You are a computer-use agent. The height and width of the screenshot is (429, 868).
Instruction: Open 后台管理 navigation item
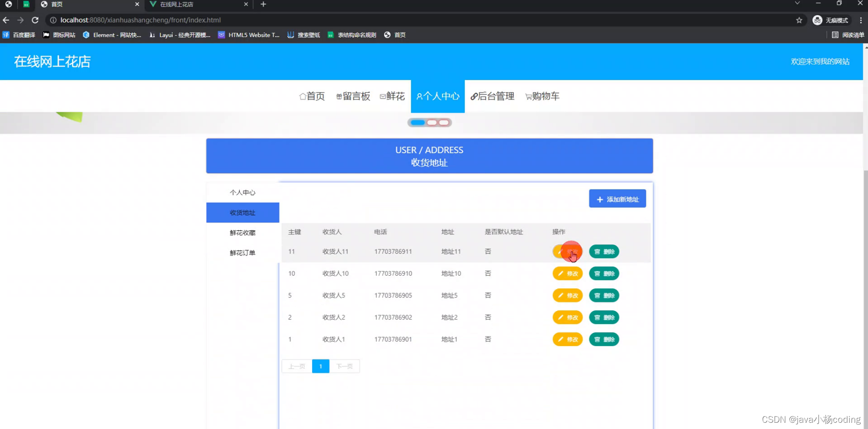coord(493,96)
